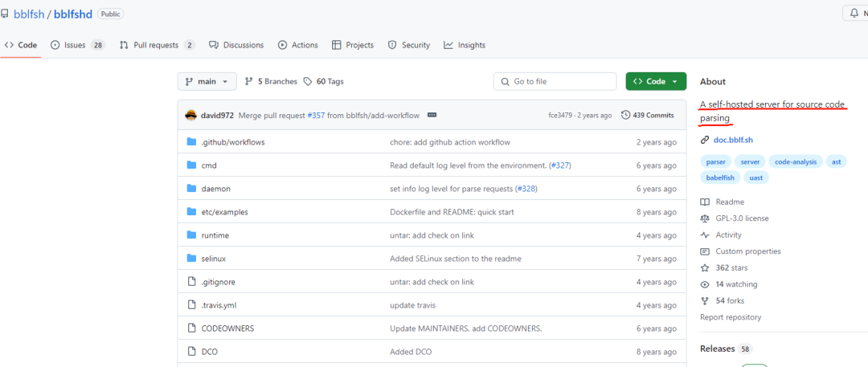Click the commit history clock icon
868x367 pixels.
coord(626,116)
